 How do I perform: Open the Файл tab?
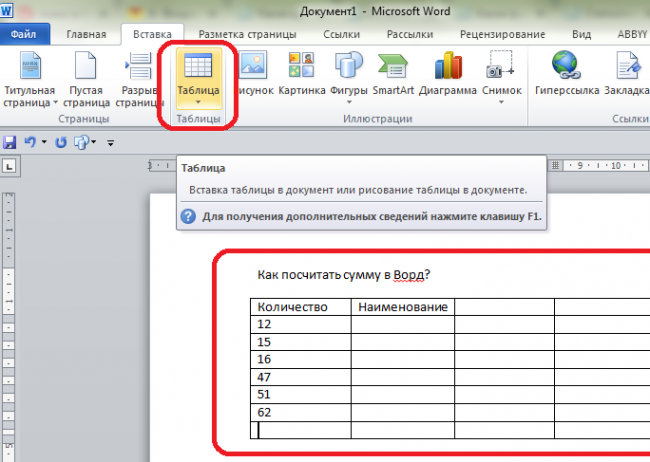tap(23, 34)
